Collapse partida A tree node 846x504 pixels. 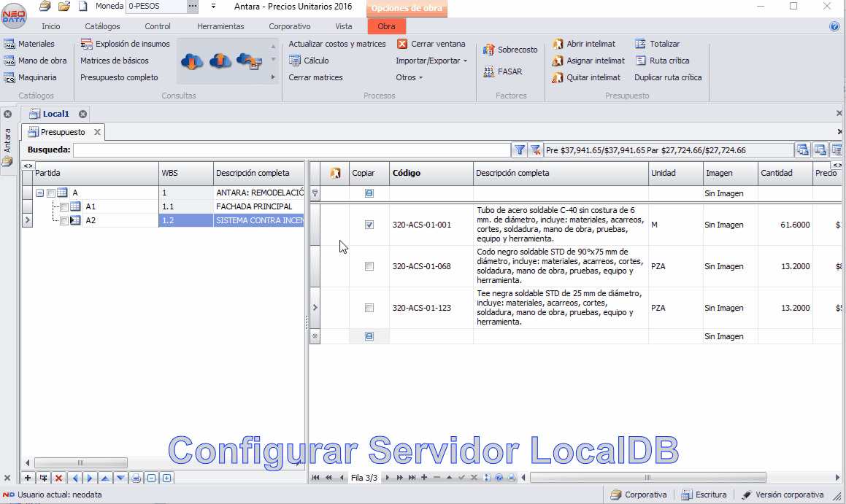(39, 193)
